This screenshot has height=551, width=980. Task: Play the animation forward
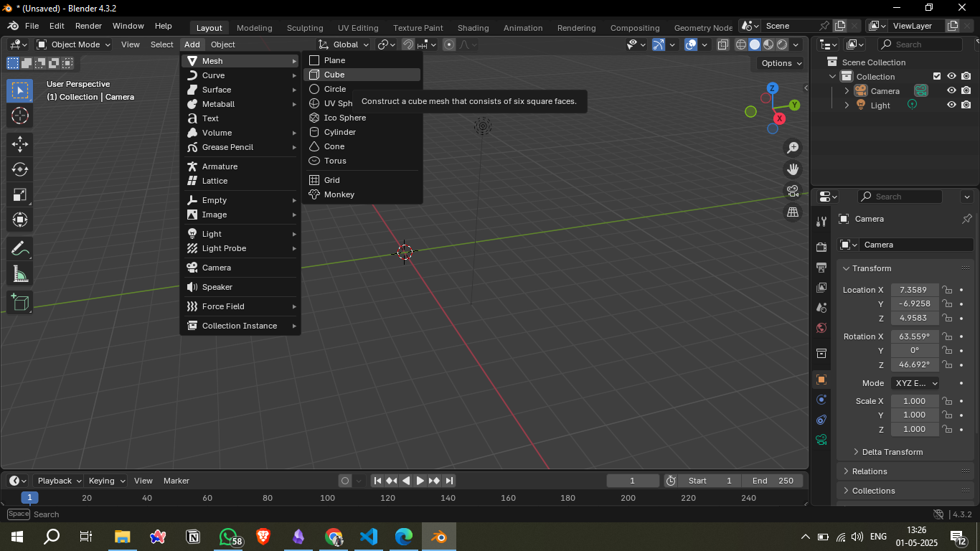coord(420,481)
